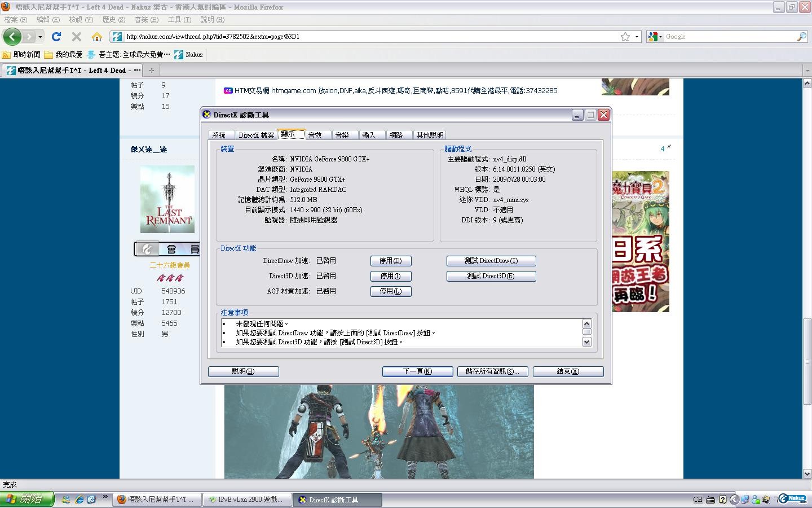The height and width of the screenshot is (508, 812).
Task: Bookmark this page with the star icon
Action: [x=625, y=37]
